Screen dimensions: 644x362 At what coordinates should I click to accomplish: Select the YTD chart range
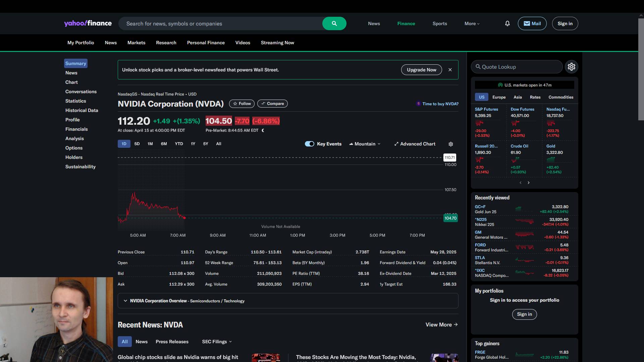(x=179, y=144)
